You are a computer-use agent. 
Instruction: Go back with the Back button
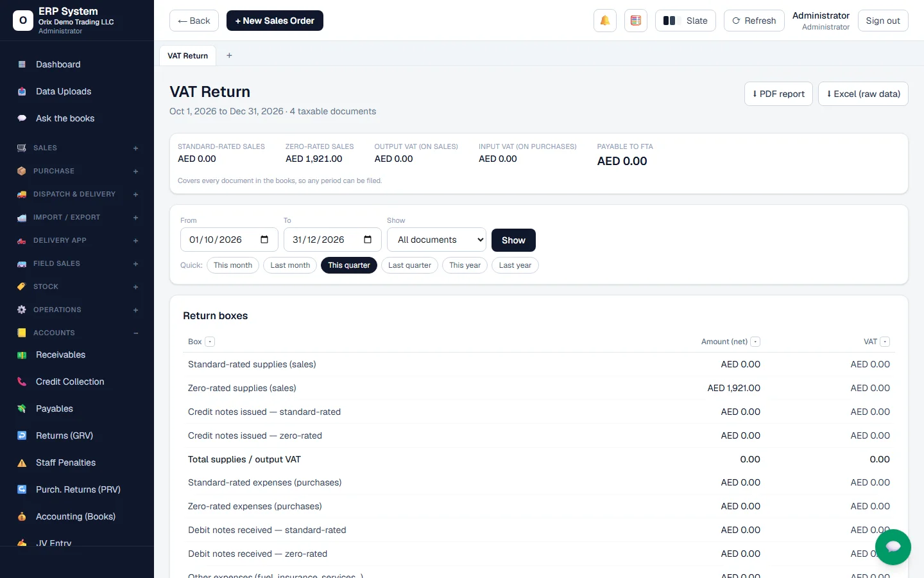tap(194, 21)
